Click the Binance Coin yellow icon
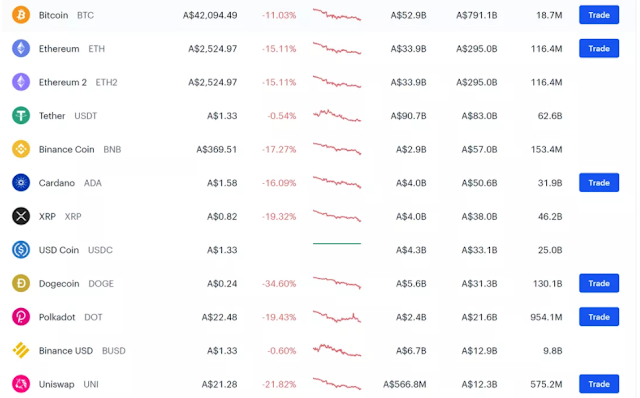The height and width of the screenshot is (398, 640). (x=21, y=149)
